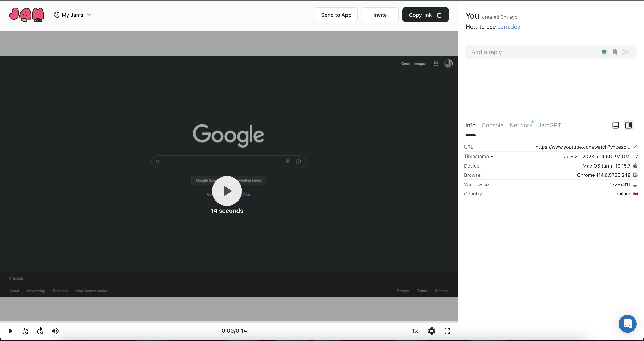Image resolution: width=644 pixels, height=341 pixels.
Task: Skip forward 5 seconds
Action: (x=40, y=331)
